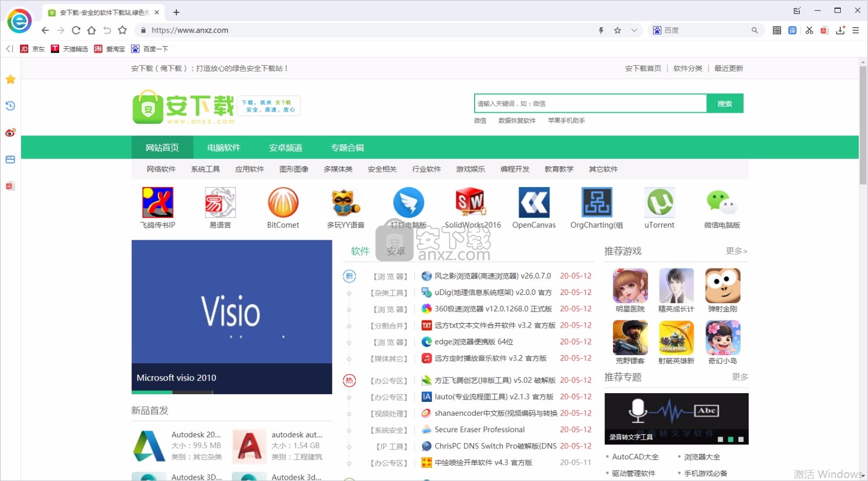Reload the page with refresh icon
868x481 pixels.
(76, 30)
